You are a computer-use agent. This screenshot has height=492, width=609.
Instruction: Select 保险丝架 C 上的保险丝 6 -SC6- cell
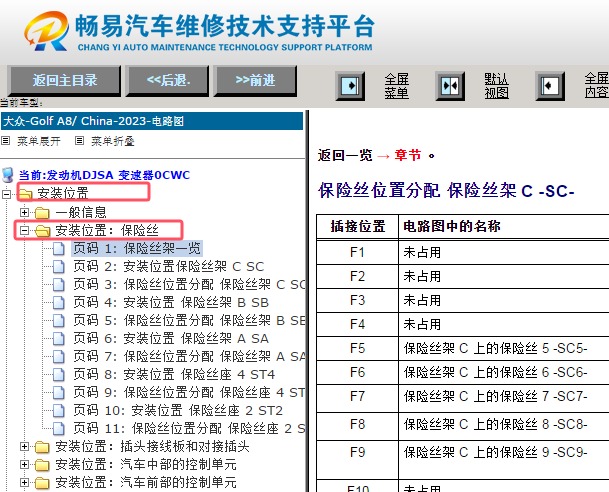[x=503, y=372]
